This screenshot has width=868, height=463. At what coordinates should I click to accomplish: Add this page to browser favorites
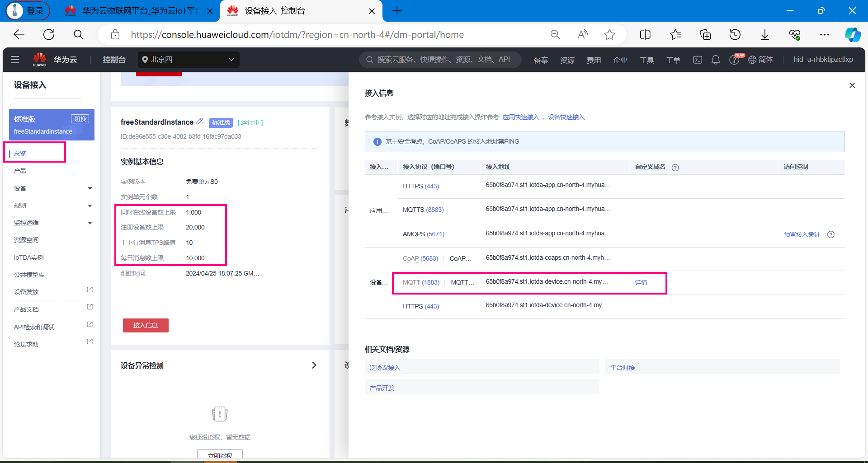coord(609,35)
